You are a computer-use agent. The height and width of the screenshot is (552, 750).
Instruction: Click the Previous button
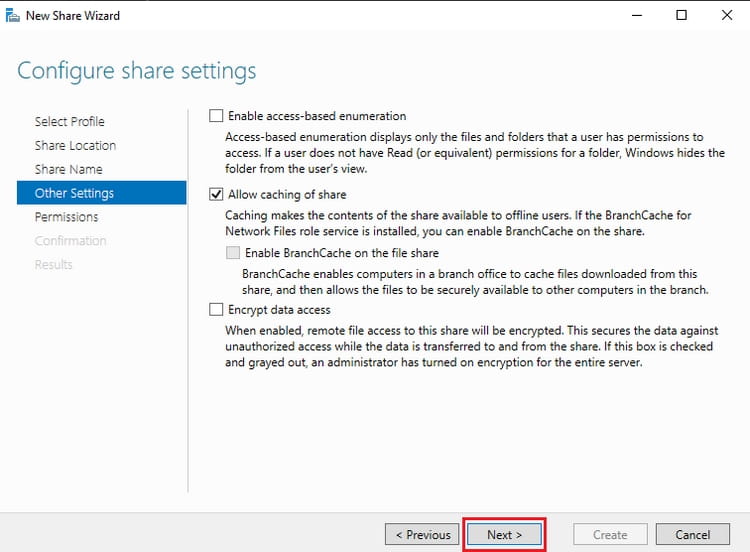pos(422,534)
